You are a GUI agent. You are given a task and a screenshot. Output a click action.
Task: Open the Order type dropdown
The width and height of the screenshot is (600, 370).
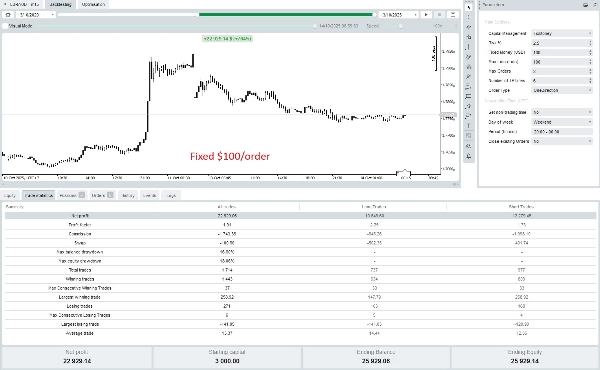tap(562, 90)
